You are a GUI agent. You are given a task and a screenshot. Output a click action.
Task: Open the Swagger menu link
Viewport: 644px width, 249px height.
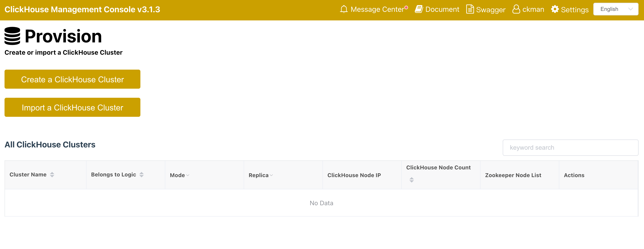click(490, 10)
